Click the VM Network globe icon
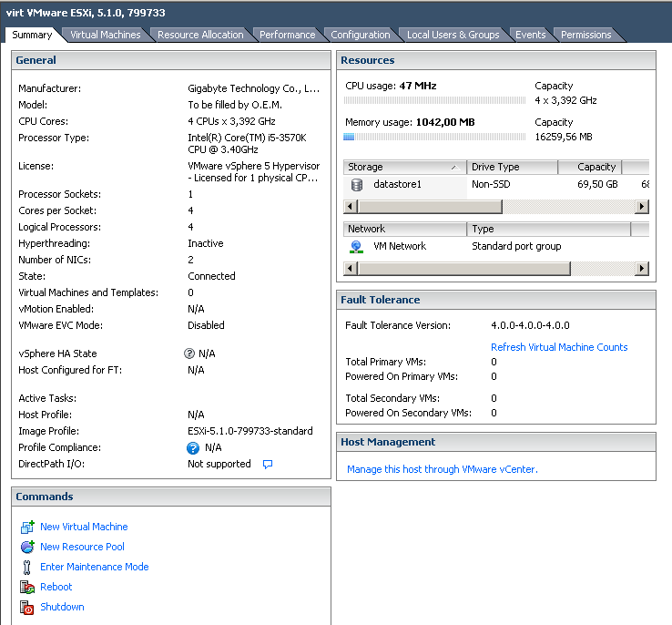This screenshot has width=672, height=625. point(356,247)
